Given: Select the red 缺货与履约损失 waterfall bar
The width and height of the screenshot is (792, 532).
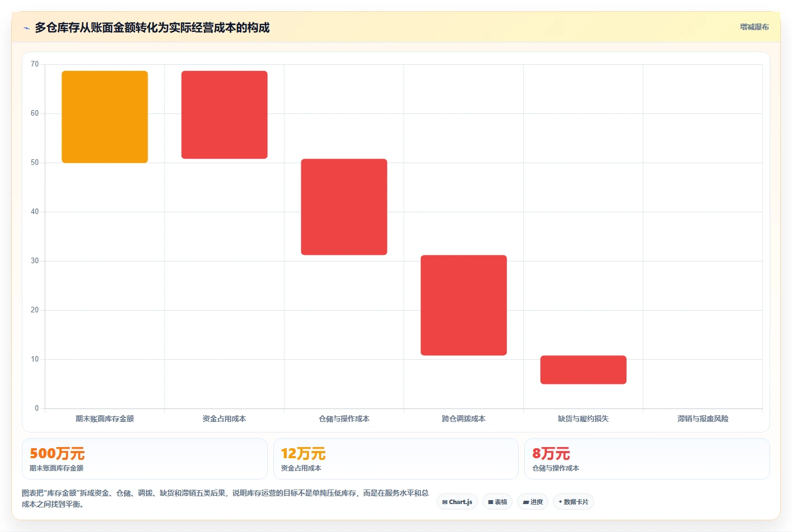Looking at the screenshot, I should tap(583, 370).
